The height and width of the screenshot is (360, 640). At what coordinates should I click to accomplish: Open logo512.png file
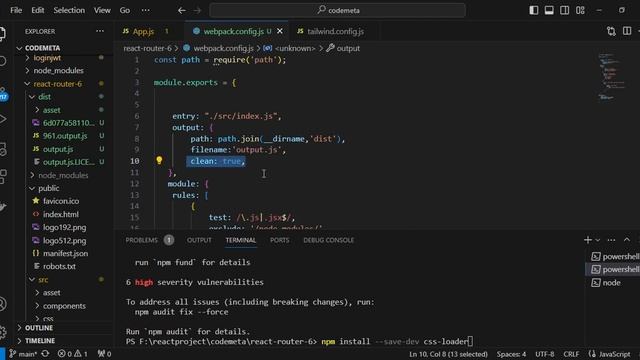tap(64, 240)
